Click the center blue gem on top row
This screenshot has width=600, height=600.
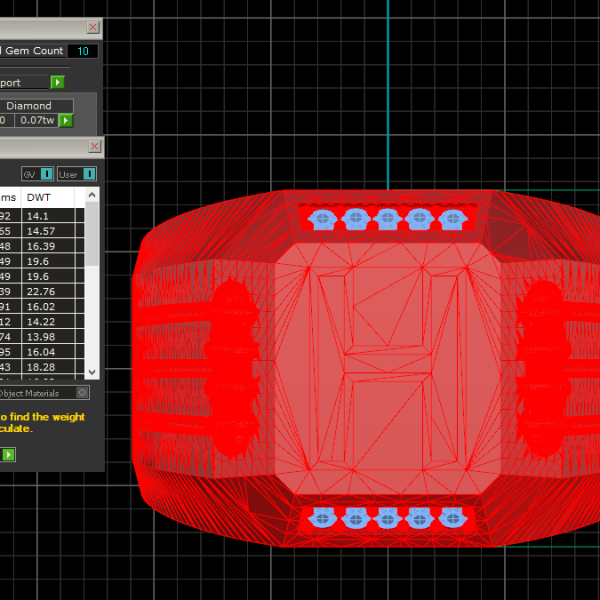coord(387,217)
